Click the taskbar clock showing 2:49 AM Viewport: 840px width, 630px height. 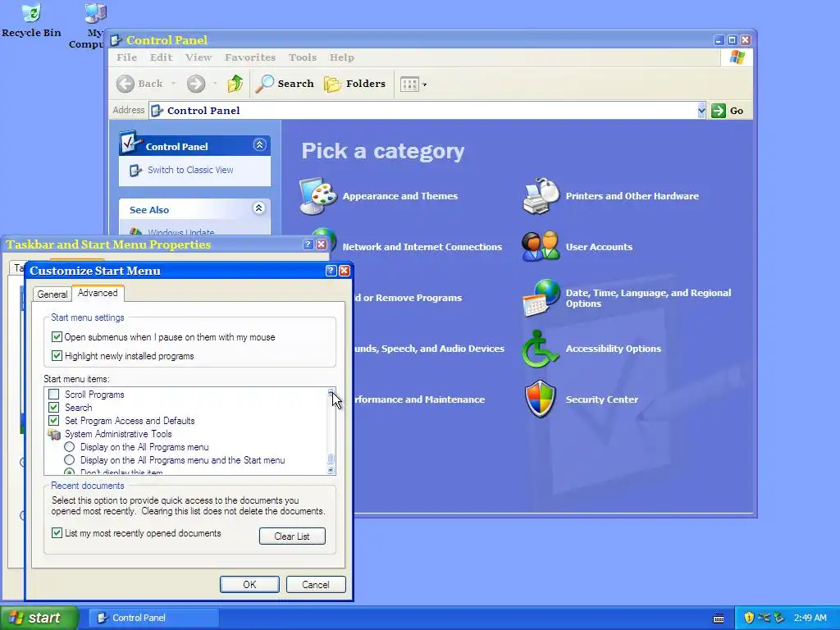(810, 618)
